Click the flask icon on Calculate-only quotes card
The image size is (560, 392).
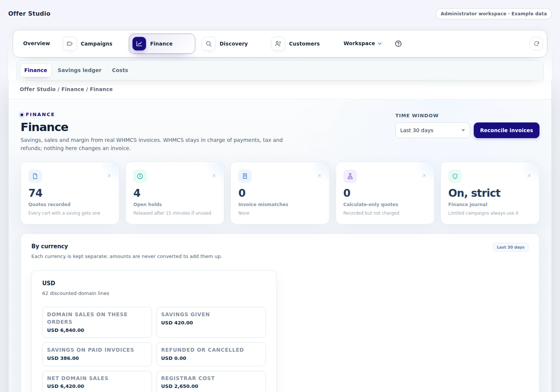point(350,176)
